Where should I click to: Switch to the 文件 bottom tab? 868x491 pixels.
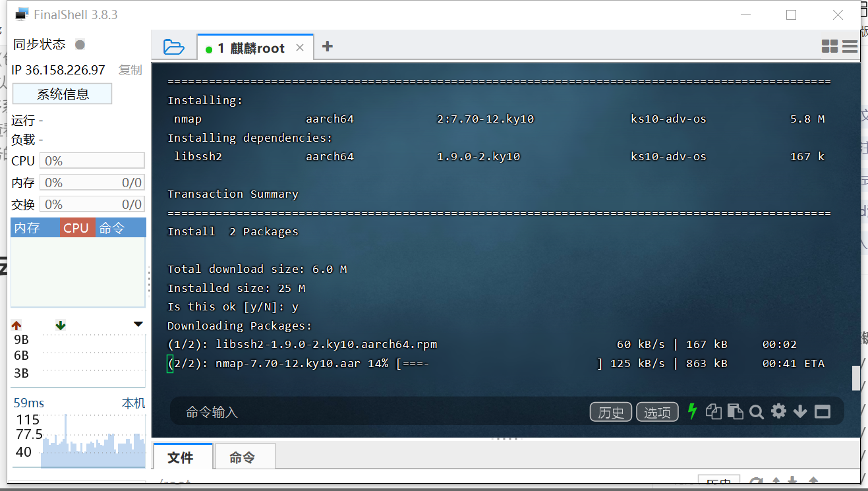coord(183,457)
